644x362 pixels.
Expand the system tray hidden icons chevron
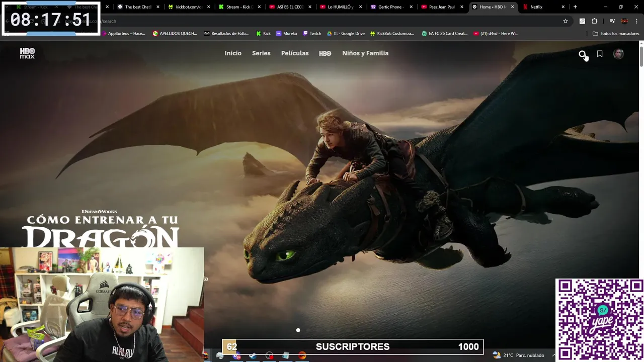[x=553, y=355]
